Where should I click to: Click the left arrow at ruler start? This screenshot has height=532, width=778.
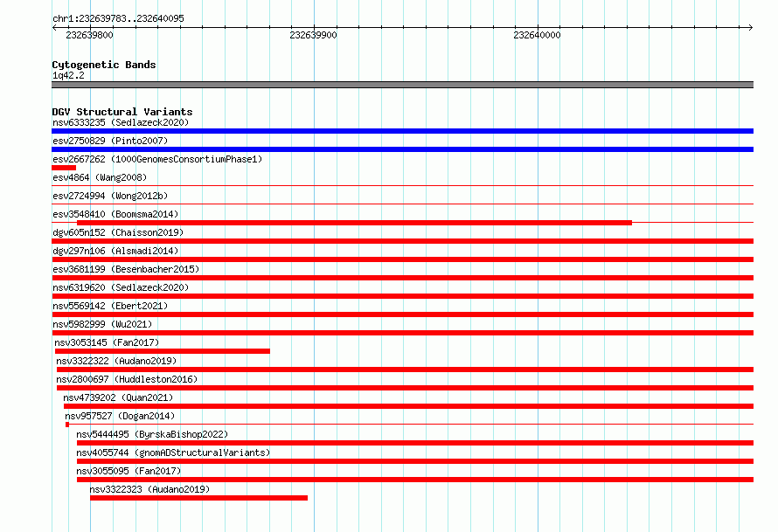tap(54, 27)
